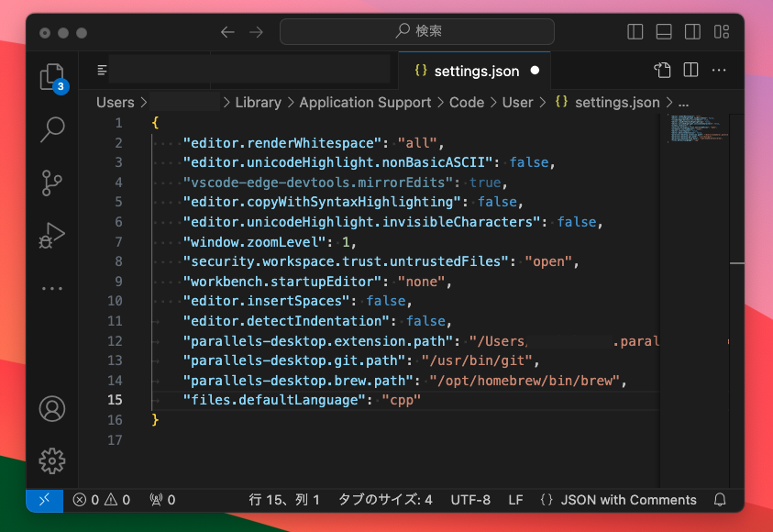Show errors and warnings in Problems panel
Viewport: 773px width, 532px height.
click(102, 500)
